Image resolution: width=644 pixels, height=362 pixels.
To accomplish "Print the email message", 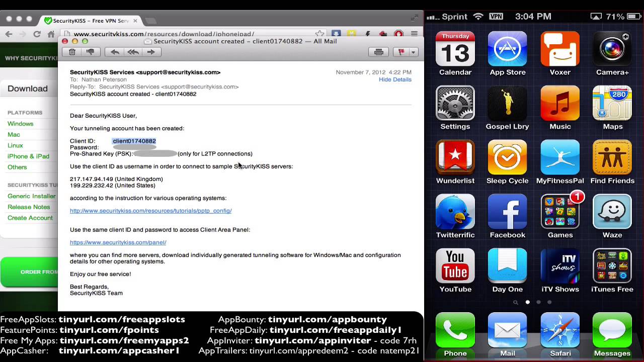I will coord(379,52).
